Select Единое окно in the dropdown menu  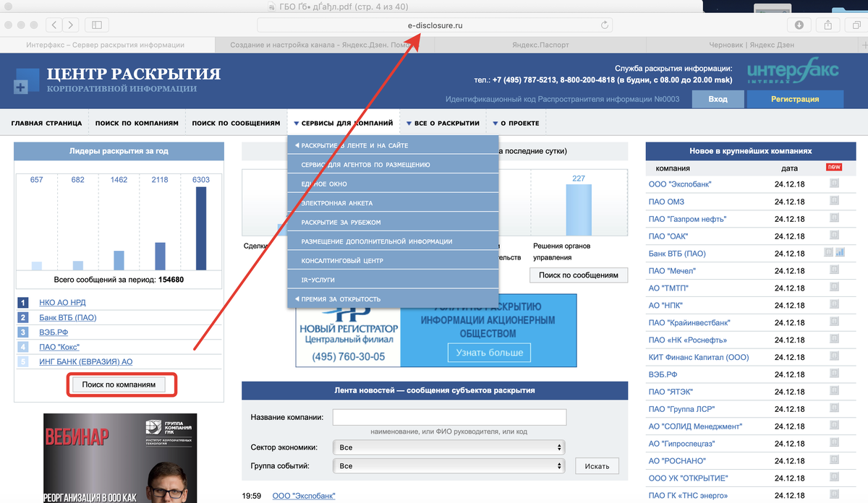(393, 184)
